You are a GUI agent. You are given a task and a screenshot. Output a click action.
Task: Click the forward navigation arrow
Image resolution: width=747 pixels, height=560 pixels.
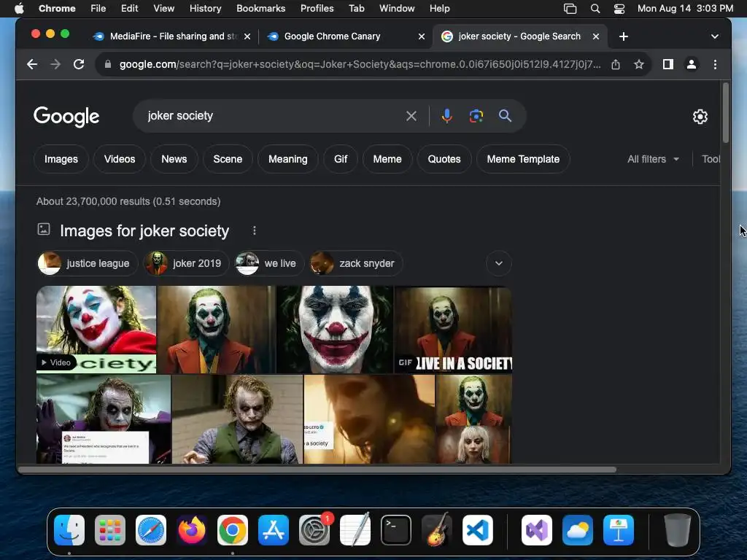(x=55, y=64)
